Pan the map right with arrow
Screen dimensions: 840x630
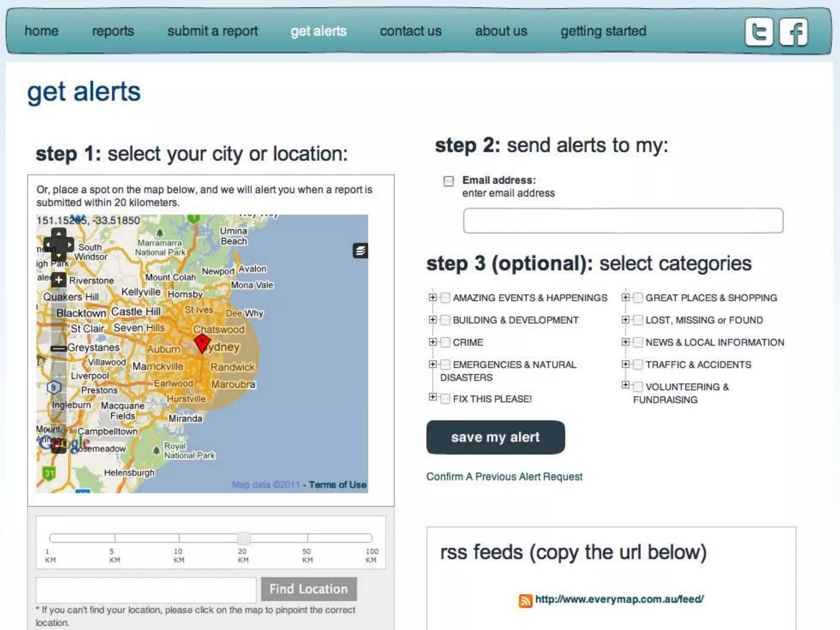[70, 245]
